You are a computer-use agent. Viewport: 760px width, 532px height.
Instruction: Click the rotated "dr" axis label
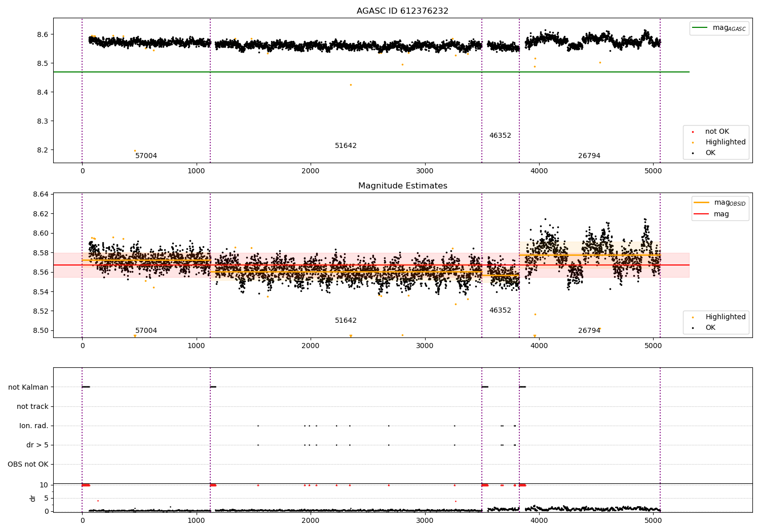(x=33, y=498)
